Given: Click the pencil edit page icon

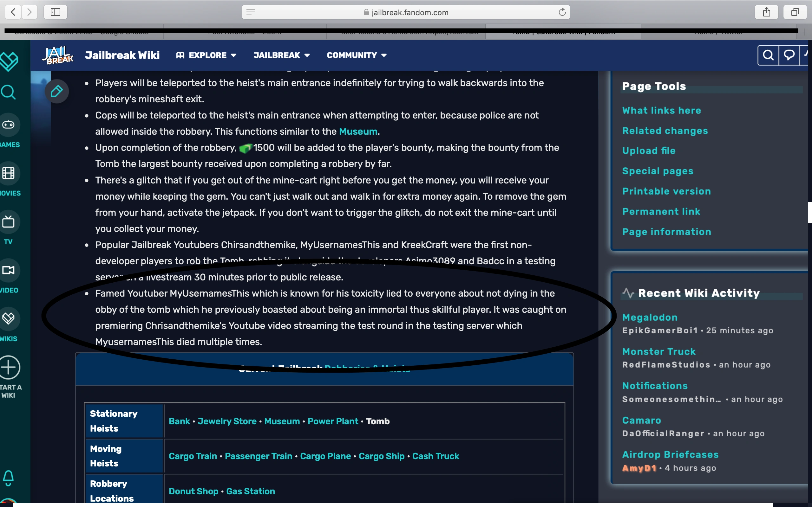Looking at the screenshot, I should click(57, 91).
